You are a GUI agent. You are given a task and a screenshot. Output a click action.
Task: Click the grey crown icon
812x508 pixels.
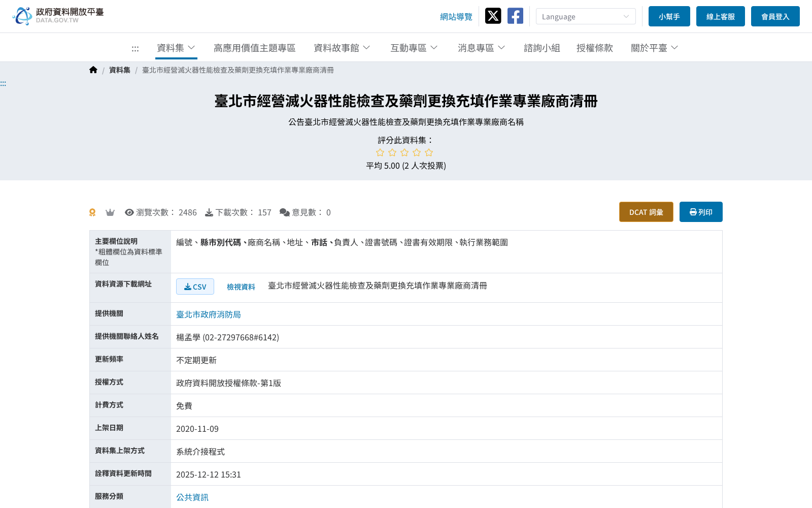coord(110,212)
